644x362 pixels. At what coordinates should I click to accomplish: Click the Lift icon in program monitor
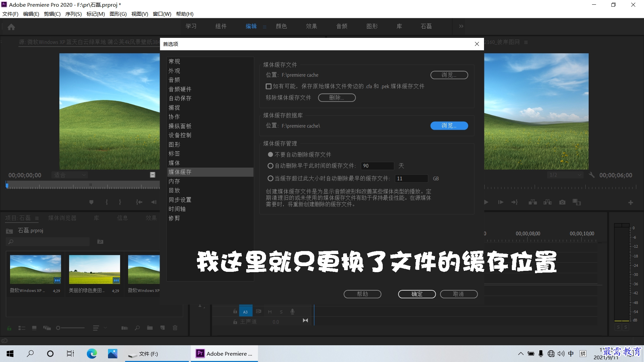533,202
